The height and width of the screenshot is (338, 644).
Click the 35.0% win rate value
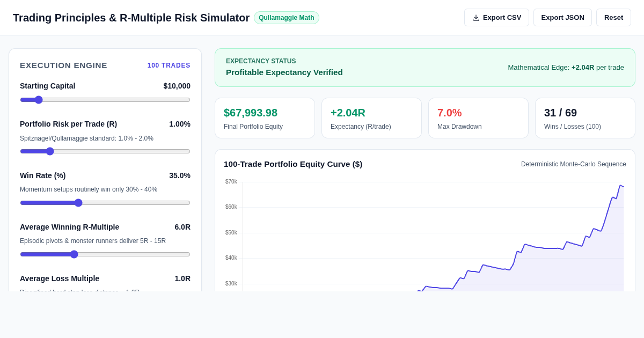point(180,175)
